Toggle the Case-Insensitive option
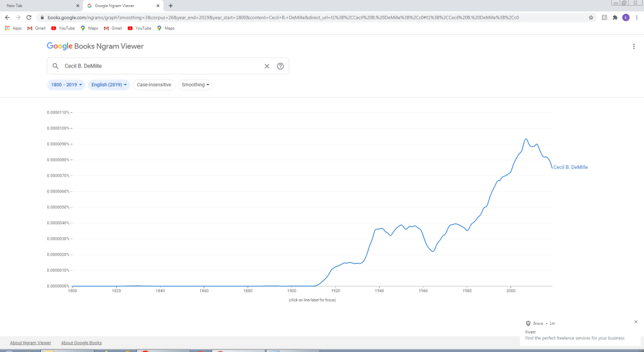 click(154, 85)
